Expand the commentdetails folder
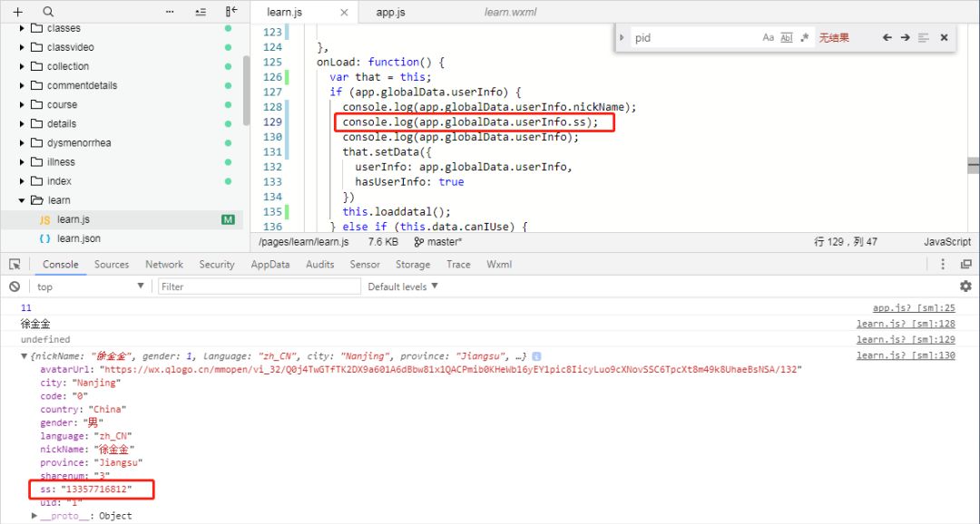The width and height of the screenshot is (980, 524). click(x=22, y=85)
